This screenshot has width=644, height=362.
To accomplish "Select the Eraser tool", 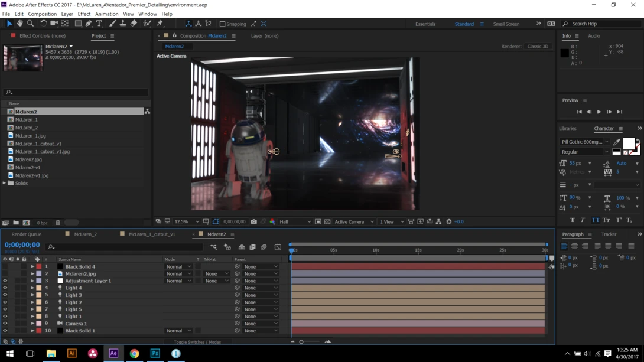I will (x=134, y=24).
